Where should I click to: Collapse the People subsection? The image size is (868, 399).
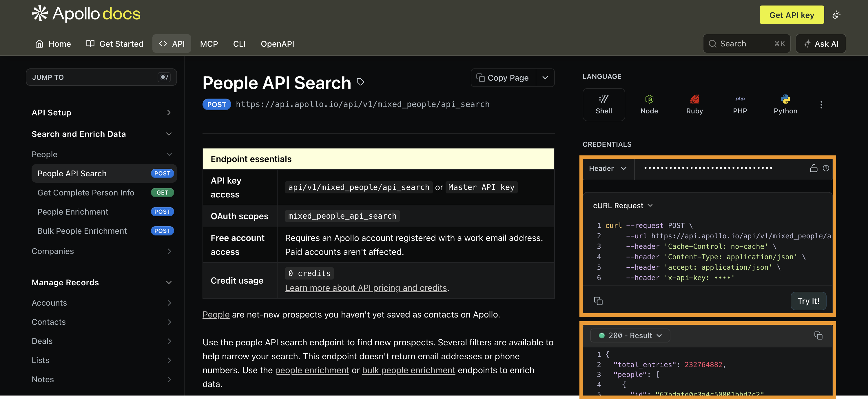click(x=101, y=154)
